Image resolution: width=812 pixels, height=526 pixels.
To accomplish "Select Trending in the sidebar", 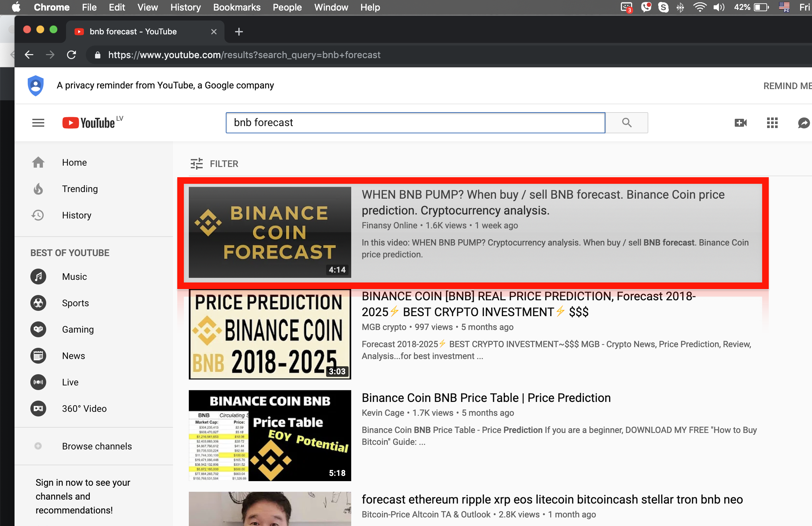I will (x=94, y=189).
